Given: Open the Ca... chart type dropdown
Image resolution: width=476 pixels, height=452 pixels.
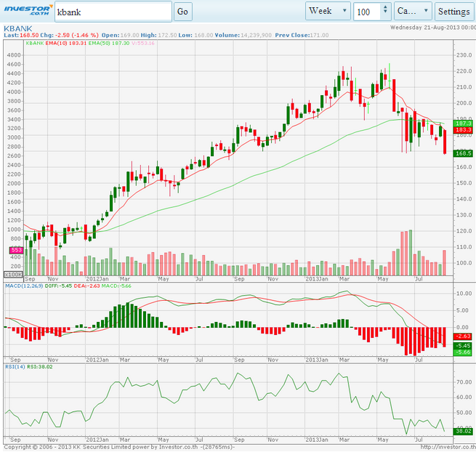Looking at the screenshot, I should point(413,11).
